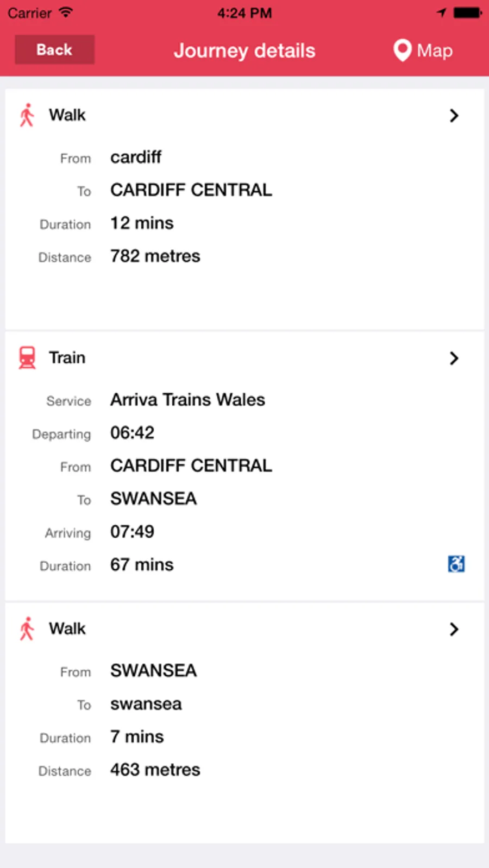This screenshot has height=868, width=489.
Task: Tap the Wi-Fi signal icon in status bar
Action: (66, 12)
